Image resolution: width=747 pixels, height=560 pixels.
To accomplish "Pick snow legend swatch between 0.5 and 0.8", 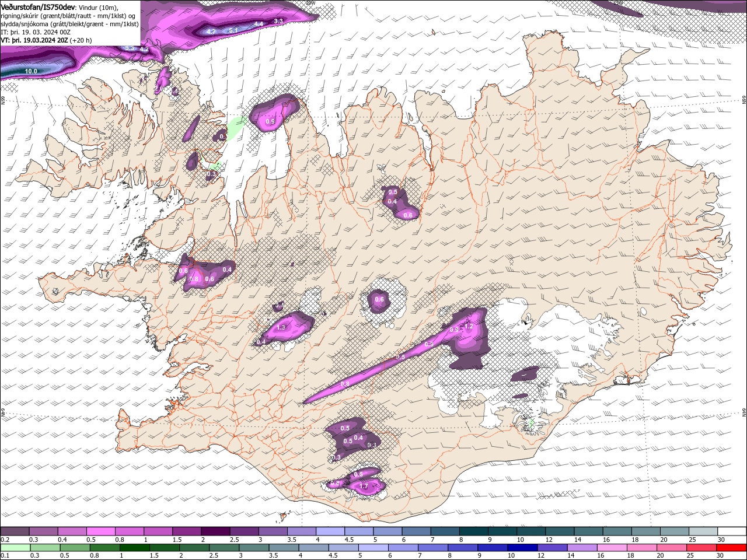I will pyautogui.click(x=100, y=532).
